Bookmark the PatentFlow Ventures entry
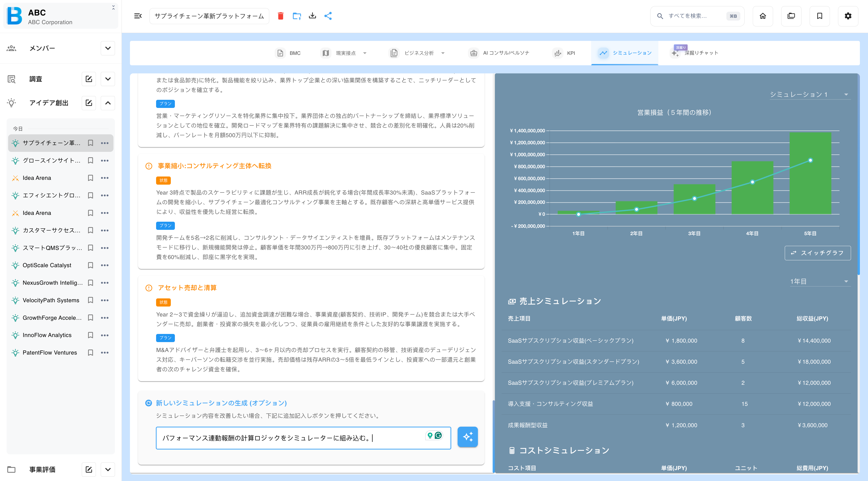 pyautogui.click(x=90, y=352)
